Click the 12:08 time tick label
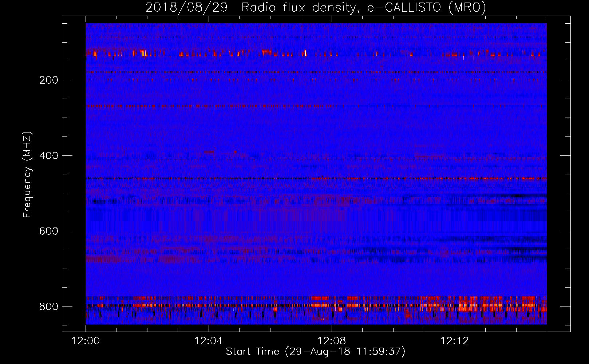 (x=332, y=341)
